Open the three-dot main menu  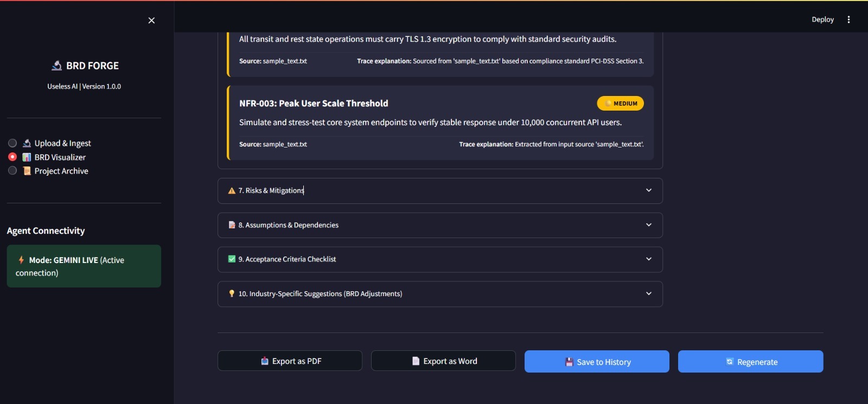coord(848,20)
